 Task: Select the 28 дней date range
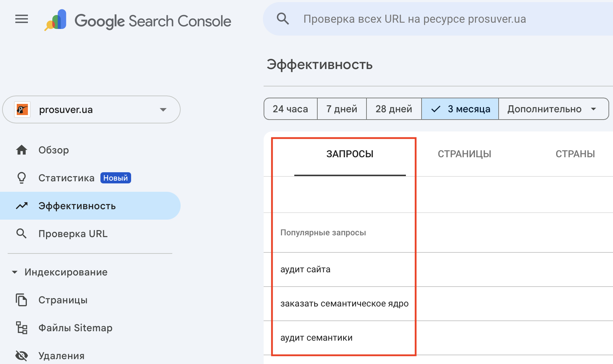point(394,109)
